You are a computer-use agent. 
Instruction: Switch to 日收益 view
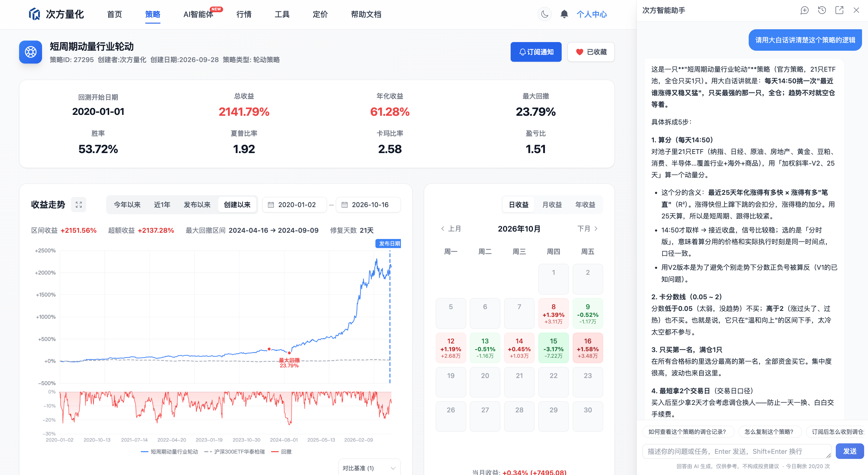click(x=519, y=205)
